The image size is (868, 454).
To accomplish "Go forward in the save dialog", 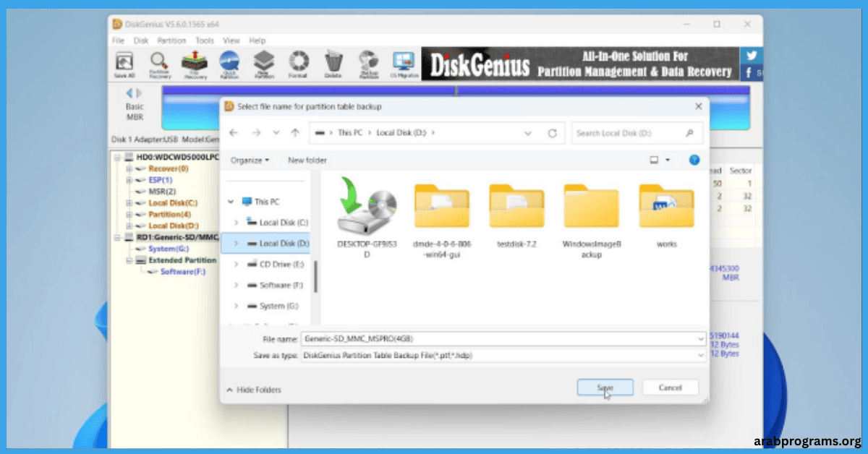I will (x=255, y=133).
